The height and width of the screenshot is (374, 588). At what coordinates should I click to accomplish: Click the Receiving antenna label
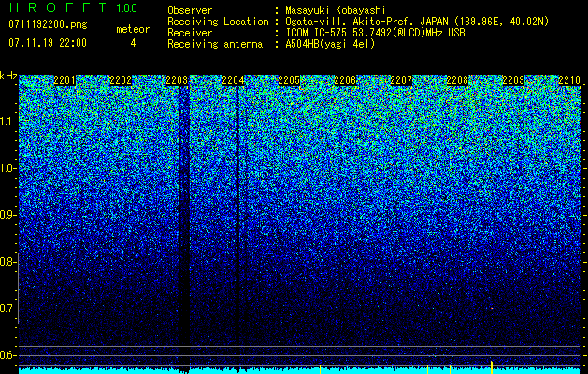click(x=215, y=44)
